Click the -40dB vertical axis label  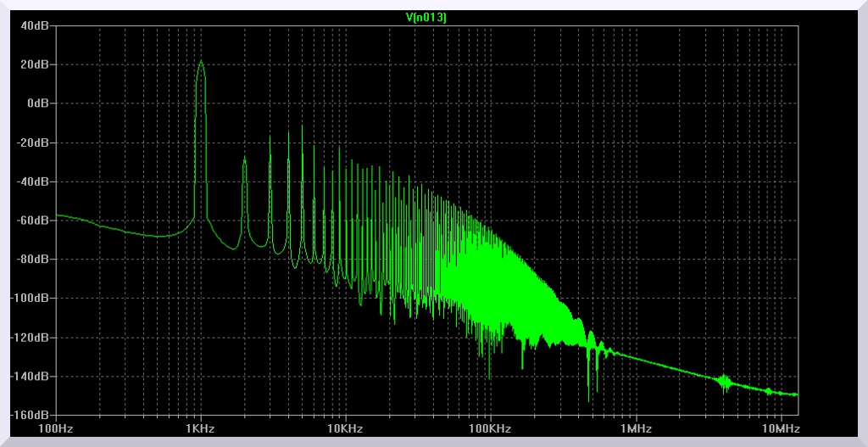click(35, 182)
